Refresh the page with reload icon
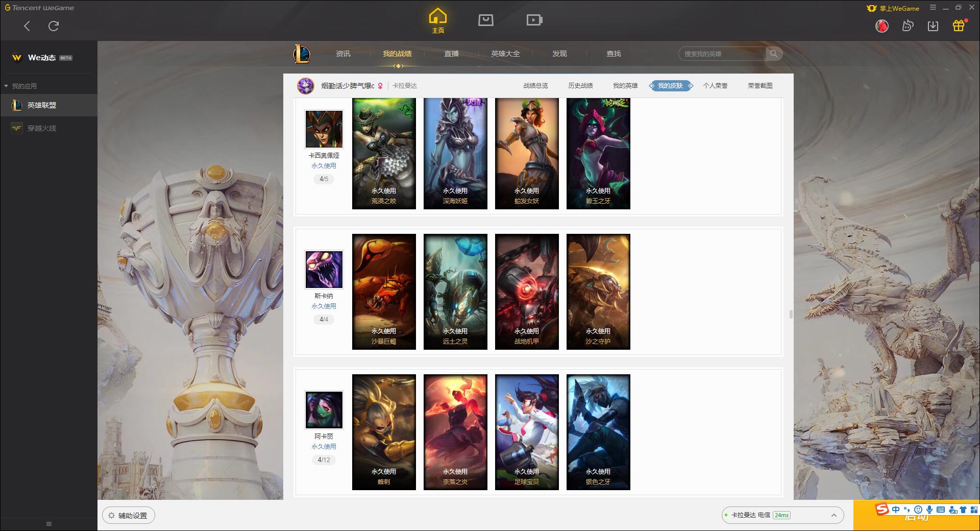Image resolution: width=980 pixels, height=531 pixels. pos(54,26)
